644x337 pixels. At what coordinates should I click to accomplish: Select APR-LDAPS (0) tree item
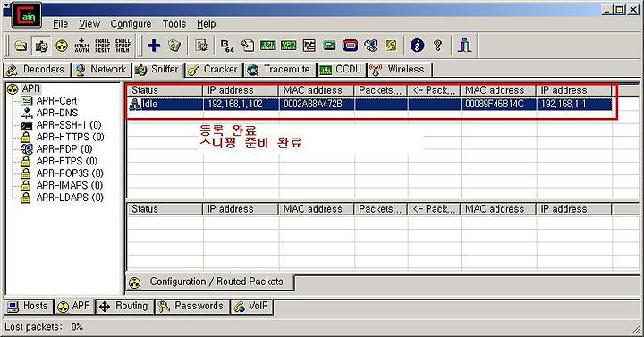click(70, 198)
